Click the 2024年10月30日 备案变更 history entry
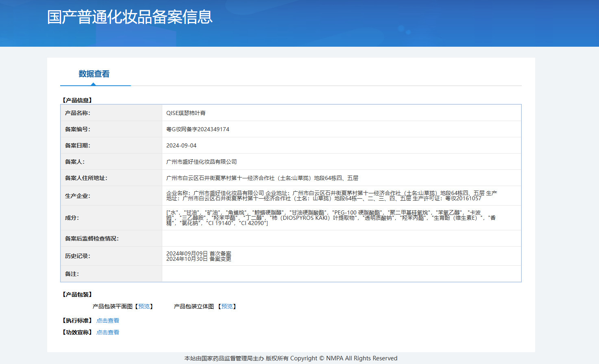599x364 pixels. pyautogui.click(x=198, y=259)
